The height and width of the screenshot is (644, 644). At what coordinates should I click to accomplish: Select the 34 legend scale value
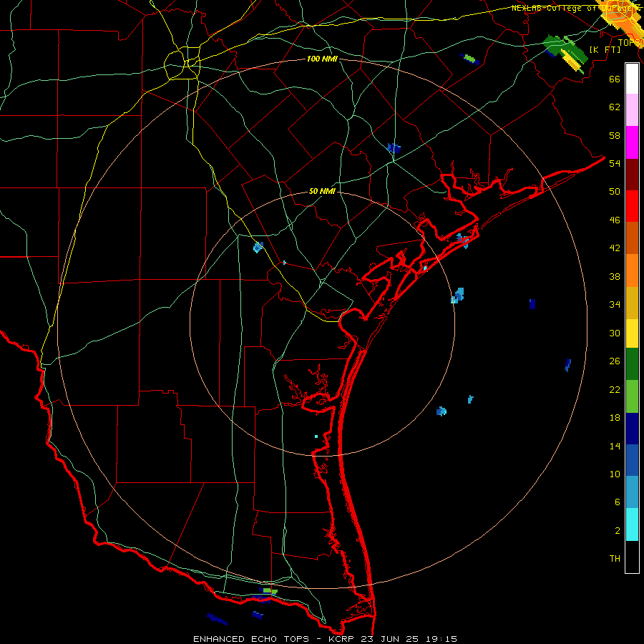[x=615, y=304]
